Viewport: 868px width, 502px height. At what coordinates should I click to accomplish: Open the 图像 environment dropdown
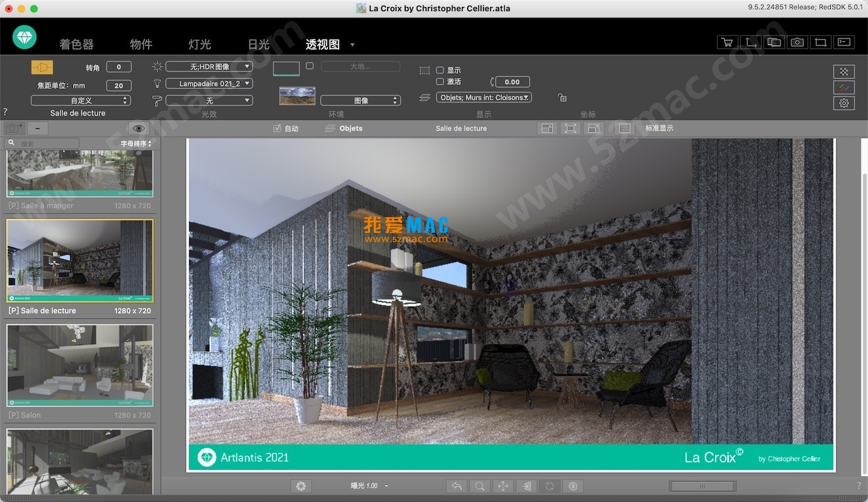361,100
